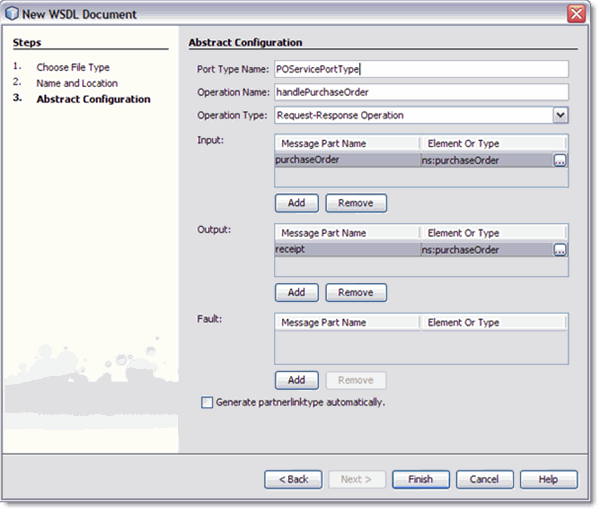
Task: Add a new Fault message part
Action: point(296,380)
